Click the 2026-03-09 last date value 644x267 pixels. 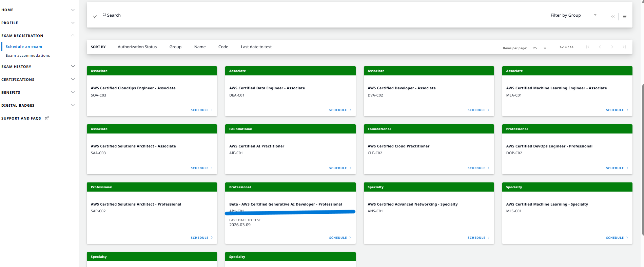coord(240,225)
